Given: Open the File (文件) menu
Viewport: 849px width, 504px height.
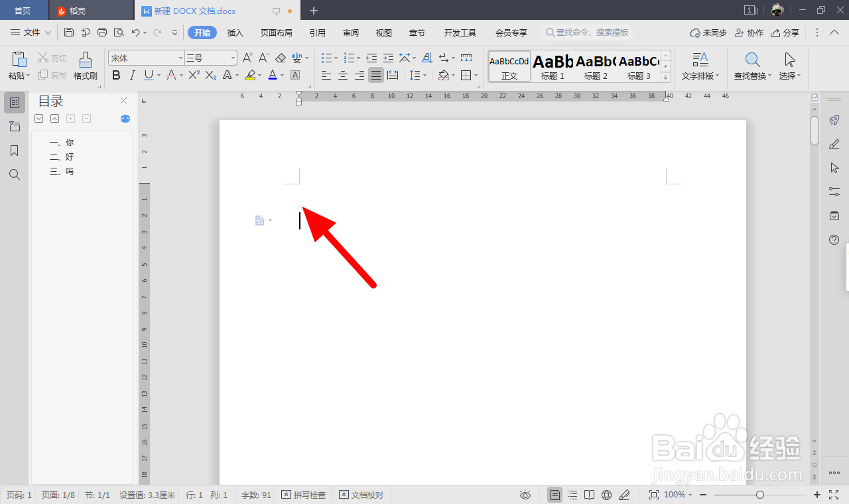Looking at the screenshot, I should coord(31,32).
